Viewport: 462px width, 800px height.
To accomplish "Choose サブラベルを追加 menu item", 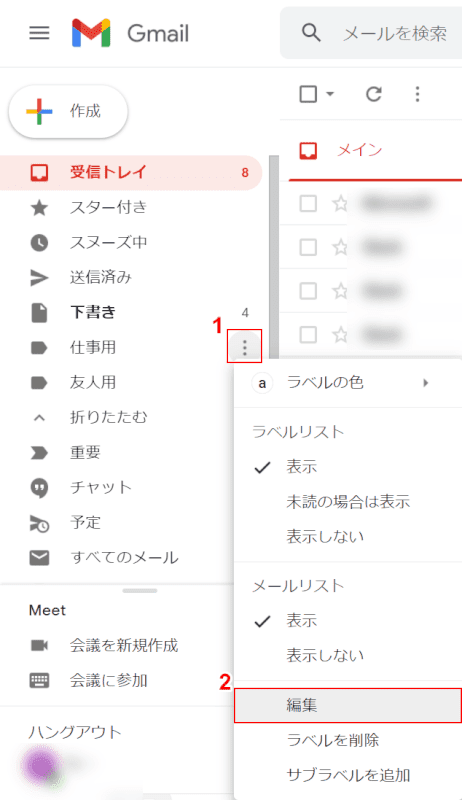I will tap(348, 776).
